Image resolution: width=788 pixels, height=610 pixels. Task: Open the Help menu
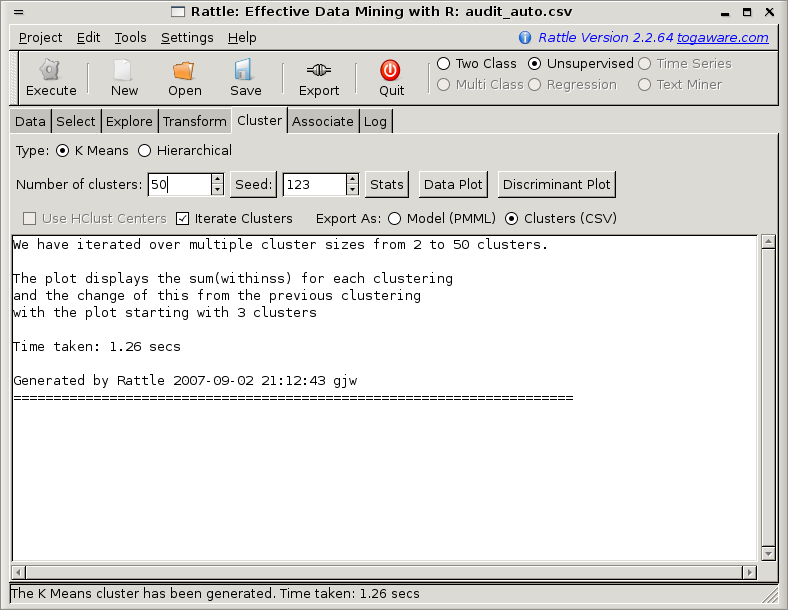242,38
